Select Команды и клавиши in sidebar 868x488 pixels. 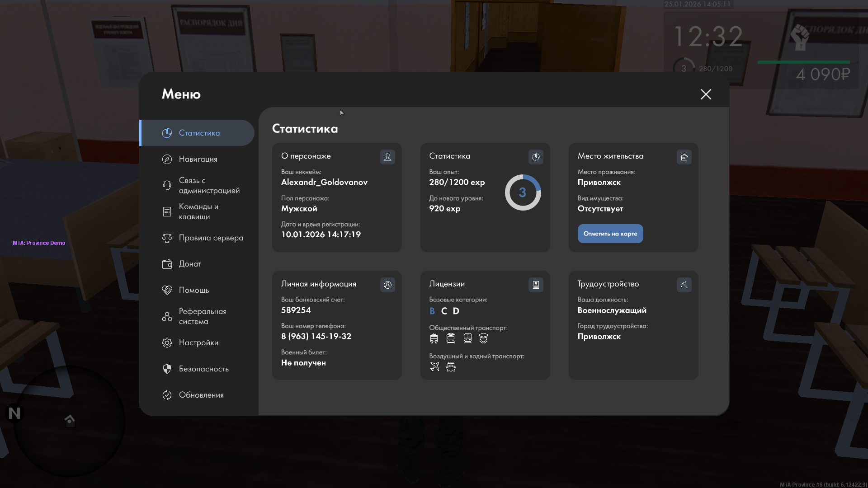coord(198,211)
